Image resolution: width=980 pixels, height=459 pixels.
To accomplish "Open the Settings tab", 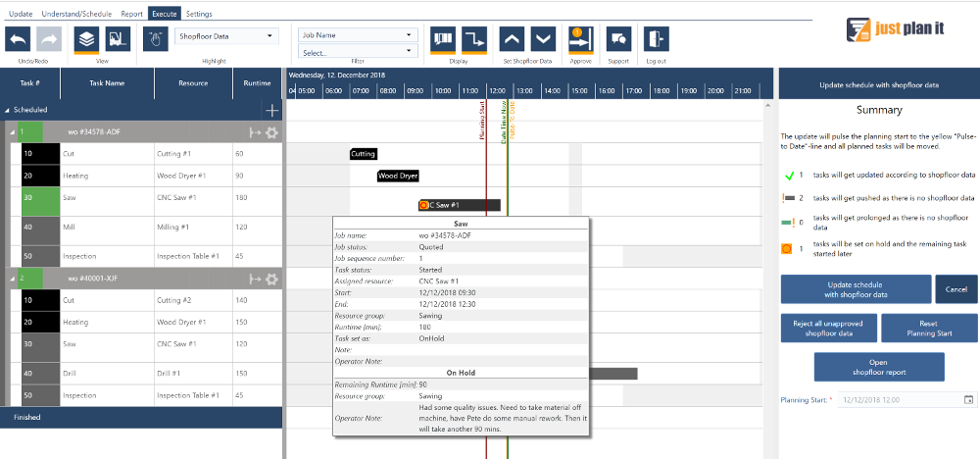I will (199, 14).
